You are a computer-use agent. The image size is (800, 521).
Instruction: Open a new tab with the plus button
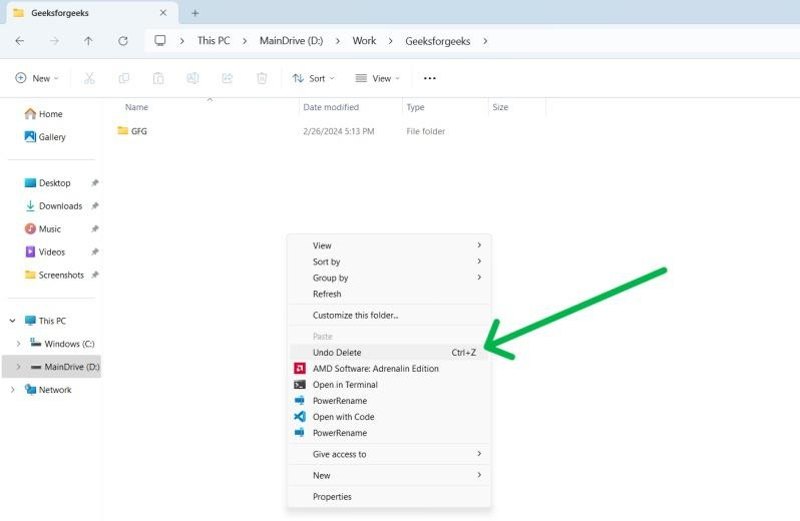click(x=195, y=13)
